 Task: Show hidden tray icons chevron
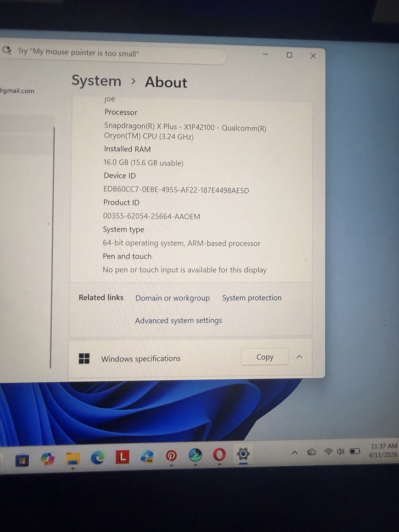coord(295,452)
